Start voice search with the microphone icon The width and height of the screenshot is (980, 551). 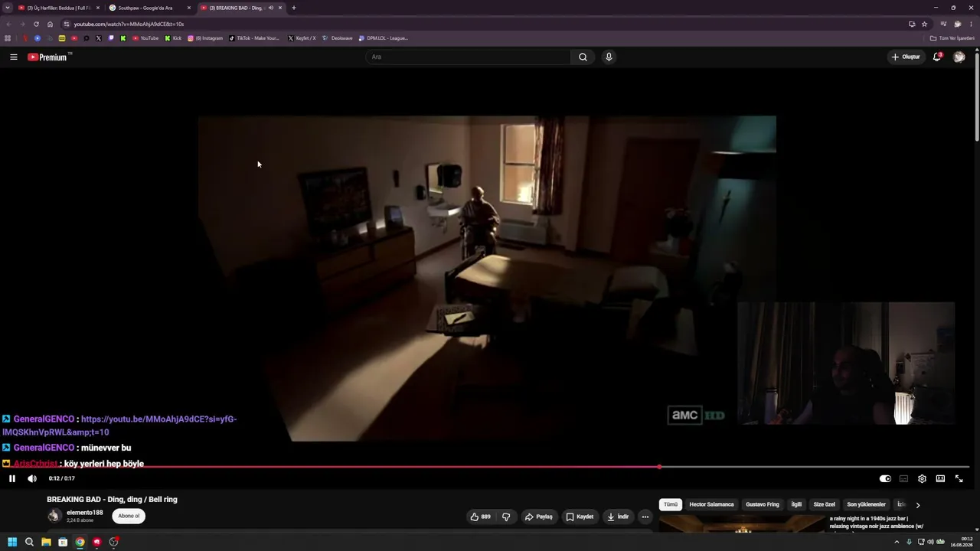click(609, 57)
